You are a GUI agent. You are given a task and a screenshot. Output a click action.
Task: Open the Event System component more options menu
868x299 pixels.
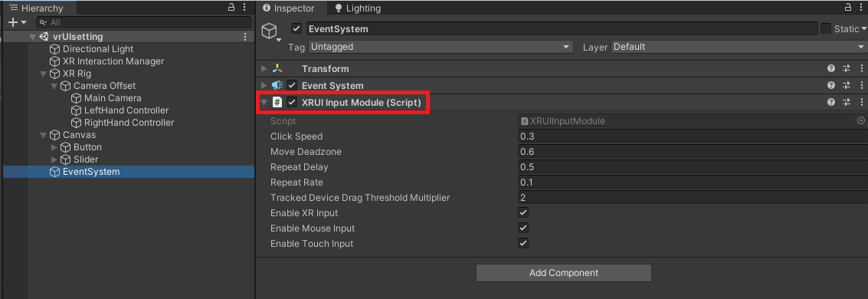(x=861, y=85)
